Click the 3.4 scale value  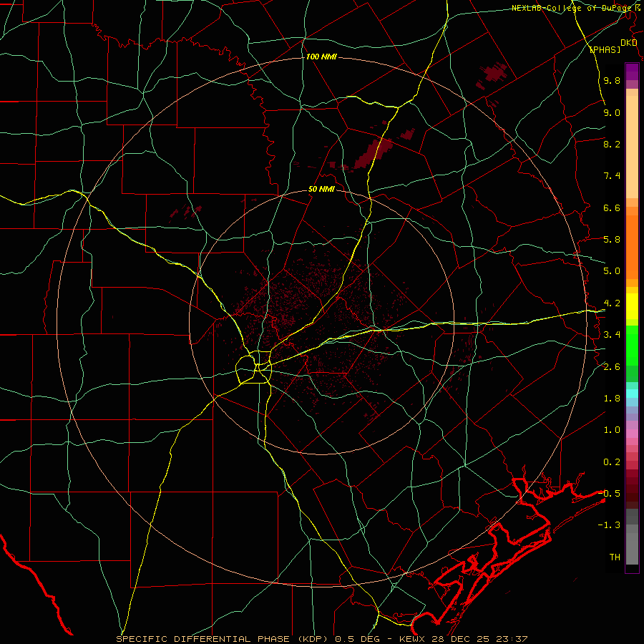coord(612,335)
